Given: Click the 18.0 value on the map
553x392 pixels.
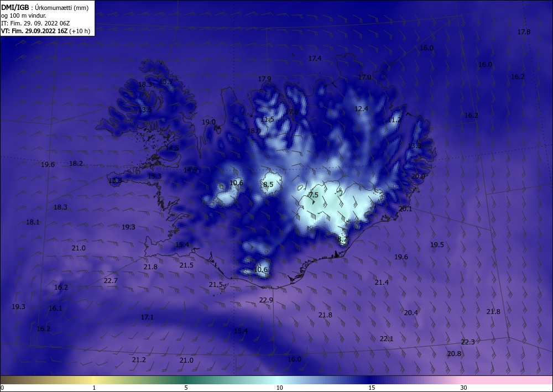Looking at the screenshot, I should click(254, 131).
